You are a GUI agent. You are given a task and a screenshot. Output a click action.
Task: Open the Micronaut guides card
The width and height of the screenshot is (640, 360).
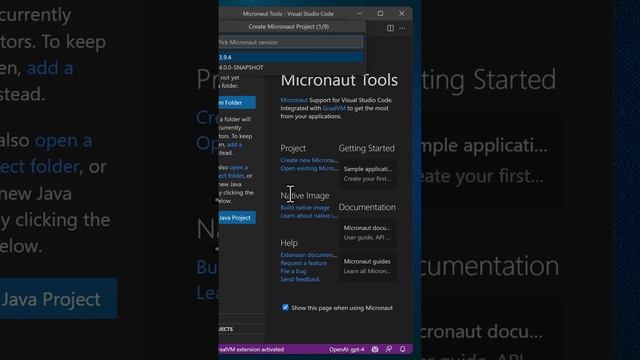click(x=367, y=266)
